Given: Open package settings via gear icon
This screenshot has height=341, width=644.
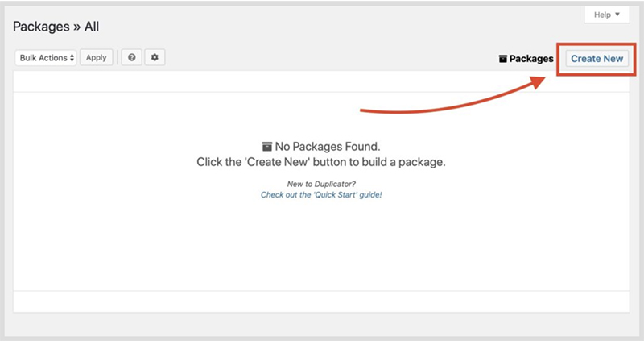Looking at the screenshot, I should (x=155, y=58).
